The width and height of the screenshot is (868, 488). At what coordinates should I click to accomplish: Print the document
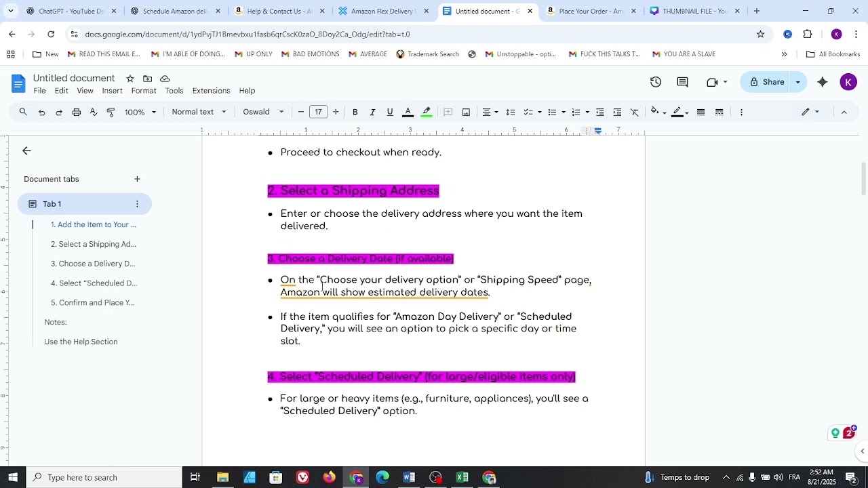[x=77, y=112]
